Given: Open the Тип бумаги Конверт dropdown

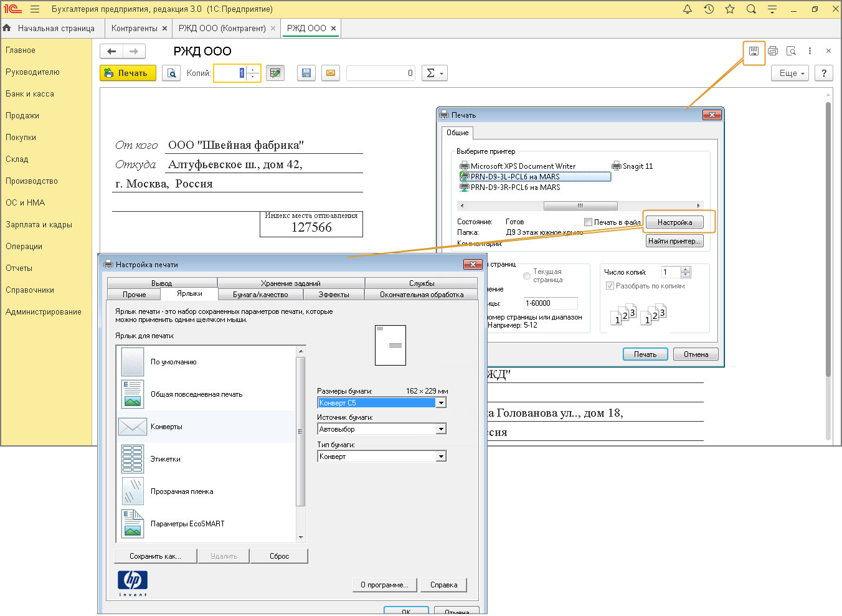Looking at the screenshot, I should (x=441, y=457).
